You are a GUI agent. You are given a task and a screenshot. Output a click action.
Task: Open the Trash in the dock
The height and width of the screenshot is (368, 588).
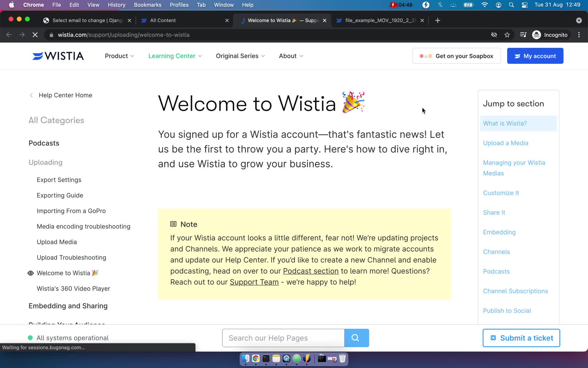click(x=342, y=358)
